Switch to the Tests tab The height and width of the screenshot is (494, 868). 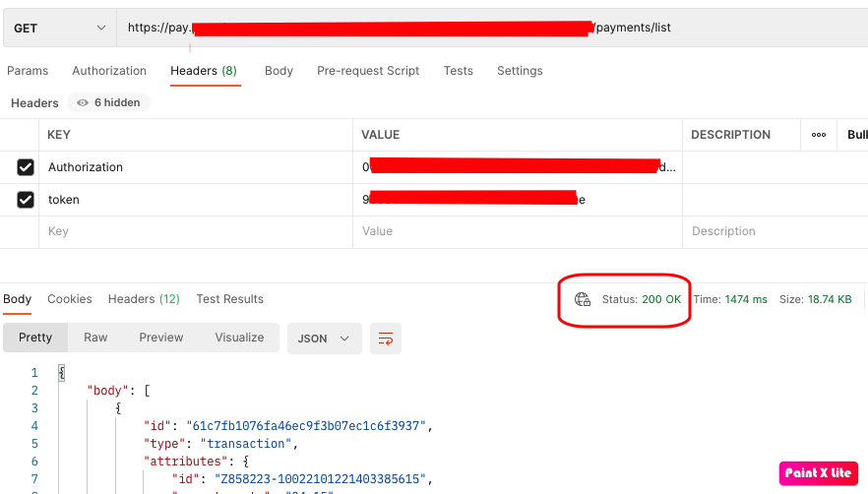(459, 71)
